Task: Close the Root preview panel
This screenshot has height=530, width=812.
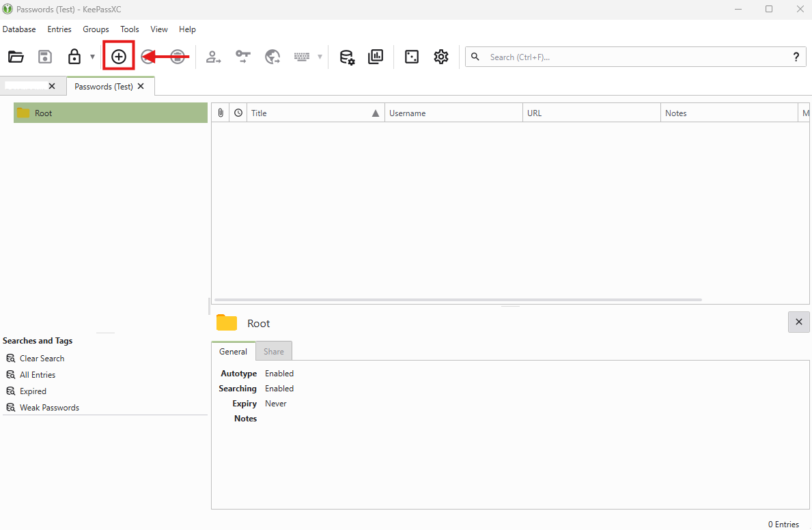Action: [798, 322]
